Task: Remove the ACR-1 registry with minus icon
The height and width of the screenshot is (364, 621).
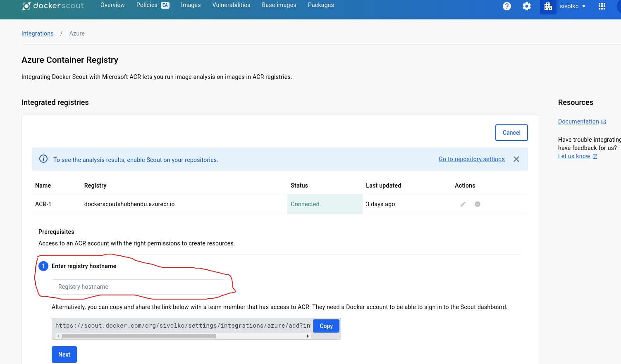Action: click(x=478, y=204)
